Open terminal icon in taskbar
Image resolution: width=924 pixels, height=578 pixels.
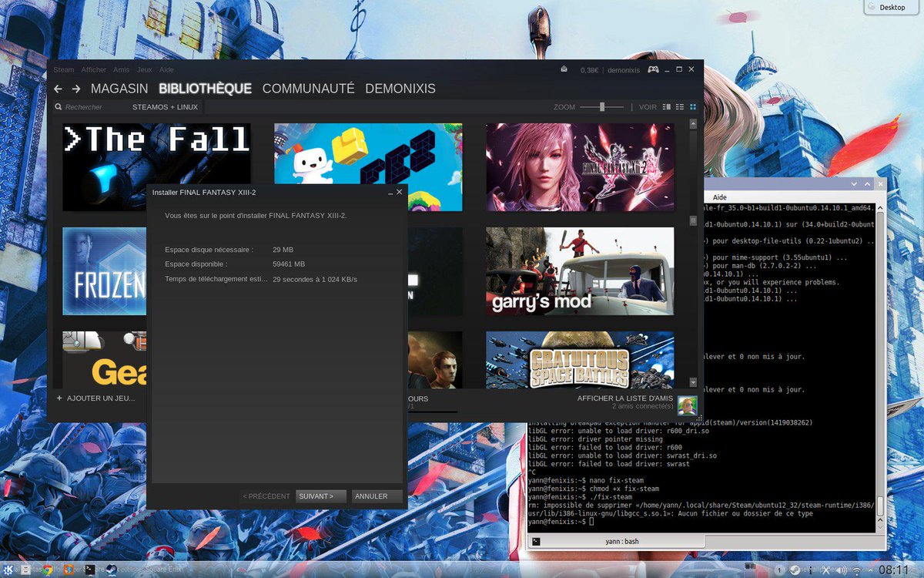(90, 570)
